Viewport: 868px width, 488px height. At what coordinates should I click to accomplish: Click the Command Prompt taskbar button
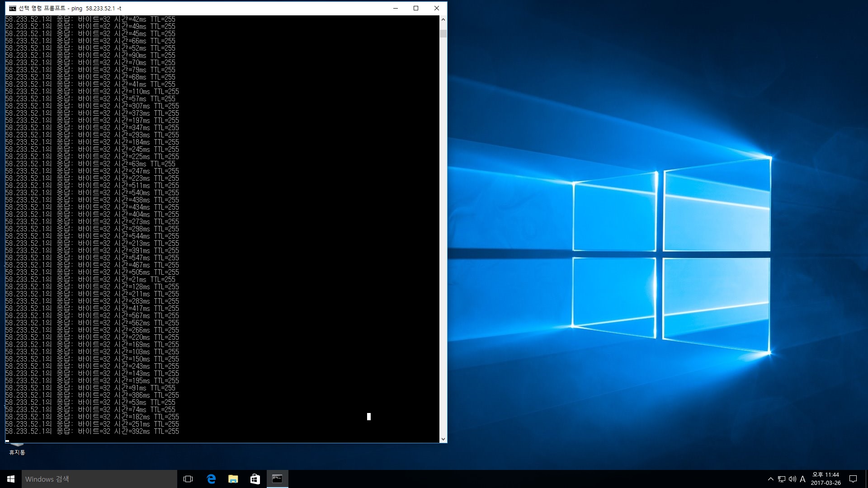click(277, 479)
